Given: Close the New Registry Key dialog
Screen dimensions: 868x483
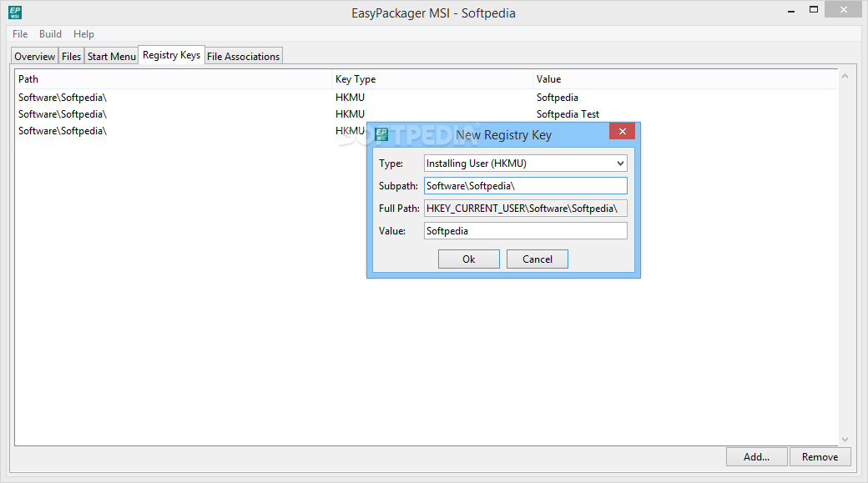Looking at the screenshot, I should pyautogui.click(x=623, y=131).
